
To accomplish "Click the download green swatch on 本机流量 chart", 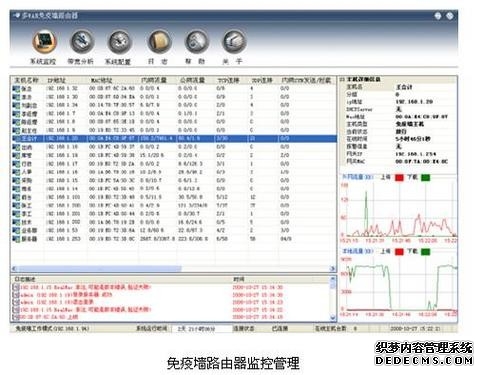I will click(425, 252).
